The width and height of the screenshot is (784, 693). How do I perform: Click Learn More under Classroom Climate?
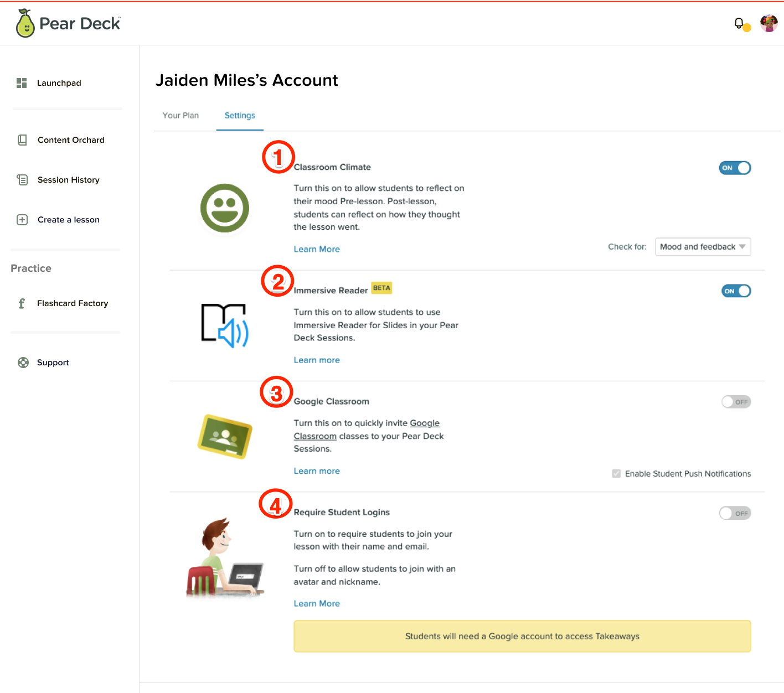click(x=317, y=249)
